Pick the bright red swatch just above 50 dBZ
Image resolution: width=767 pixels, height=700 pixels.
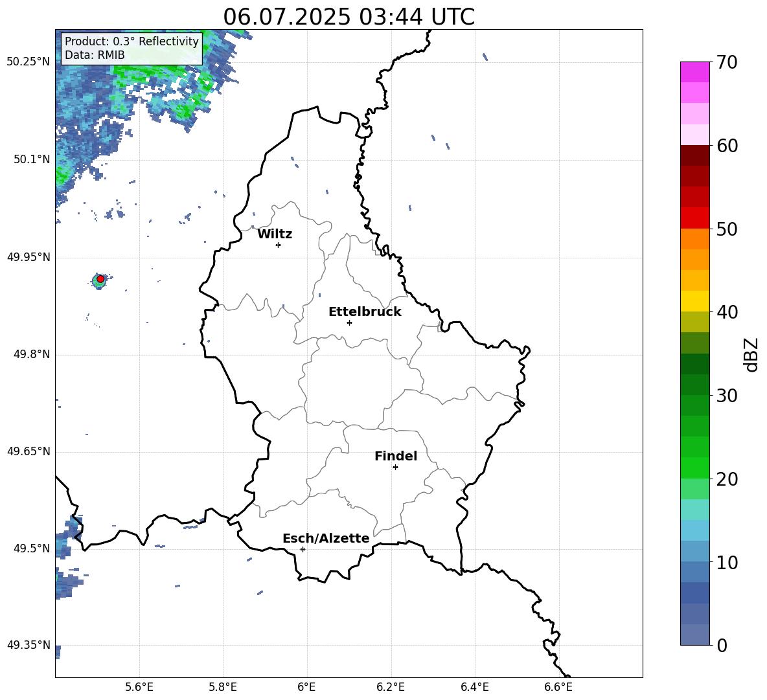[694, 218]
